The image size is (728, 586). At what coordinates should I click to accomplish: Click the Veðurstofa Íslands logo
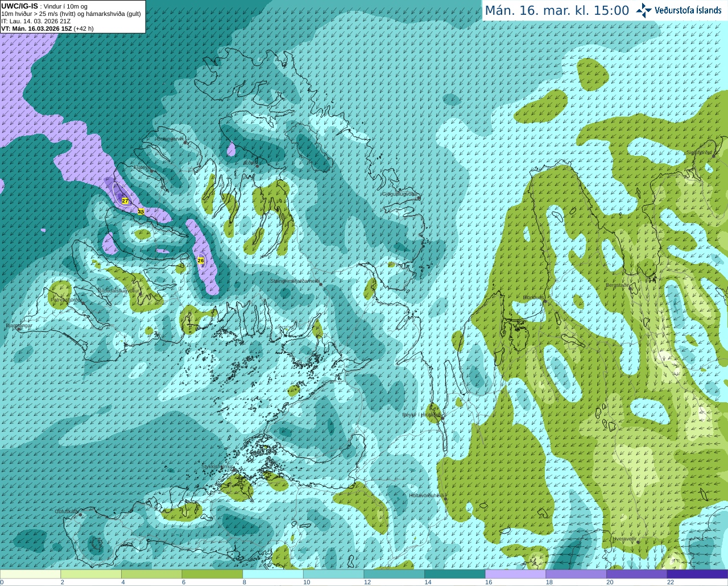click(679, 10)
